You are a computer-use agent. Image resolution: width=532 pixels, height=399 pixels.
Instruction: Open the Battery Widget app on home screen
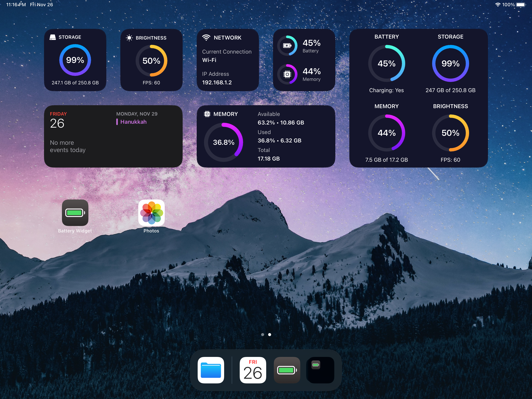tap(75, 213)
